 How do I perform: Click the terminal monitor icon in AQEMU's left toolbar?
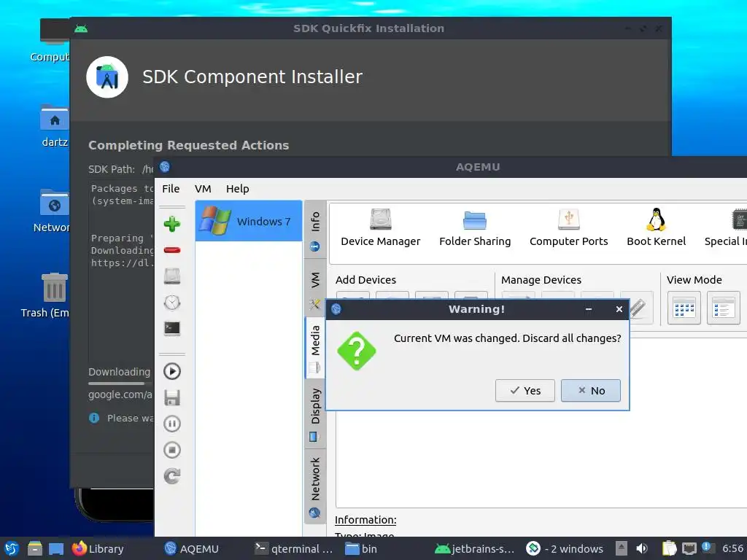pos(172,329)
